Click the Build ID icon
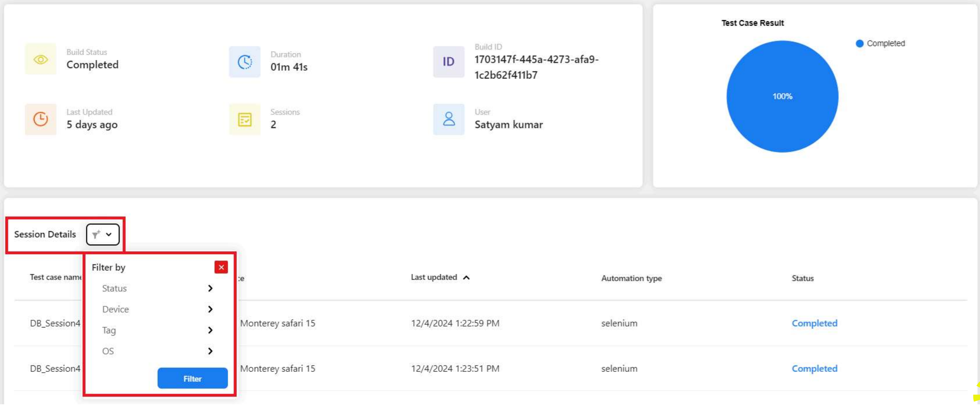Viewport: 980px width, 406px height. coord(449,62)
